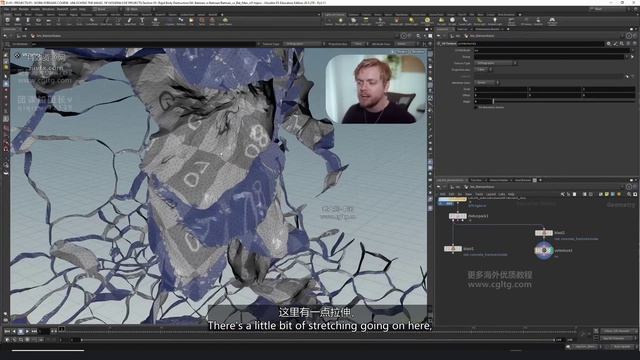The width and height of the screenshot is (640, 360).
Task: Click the rbdunpack1 node
Action: 458,216
